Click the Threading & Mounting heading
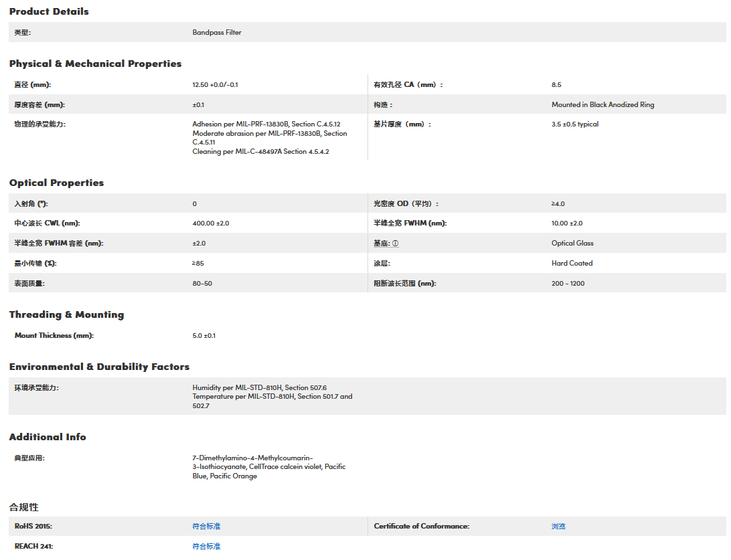The image size is (731, 560). [66, 314]
